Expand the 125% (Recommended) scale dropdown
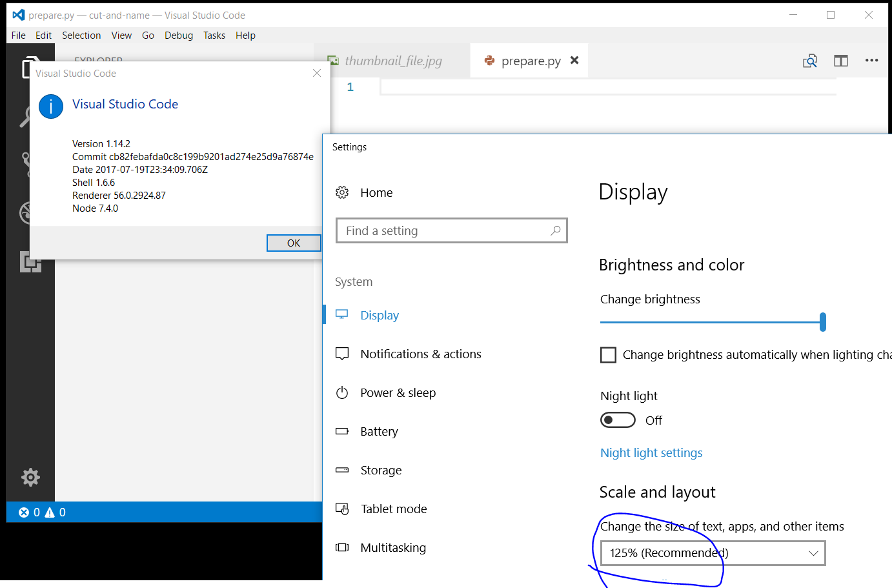 coord(713,553)
